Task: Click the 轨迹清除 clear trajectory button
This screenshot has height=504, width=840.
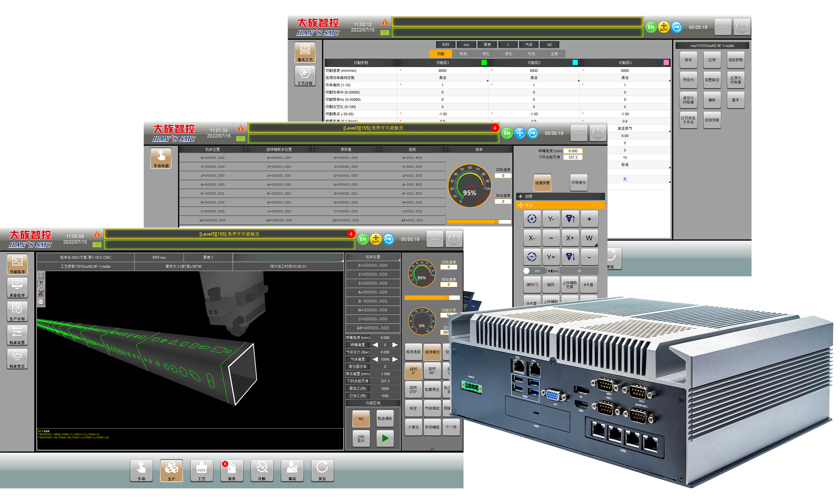Action: coord(385,419)
